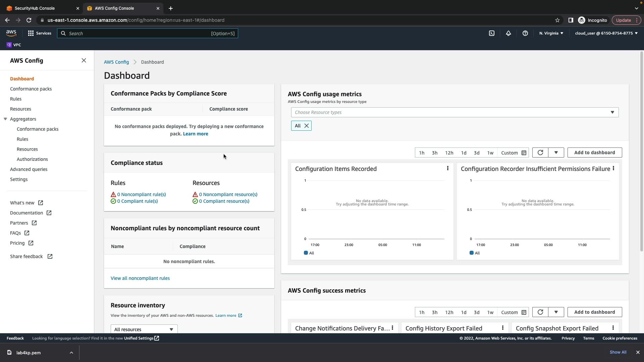Toggle the All legend in Configuration Items chart
The image size is (644, 362).
pyautogui.click(x=309, y=253)
